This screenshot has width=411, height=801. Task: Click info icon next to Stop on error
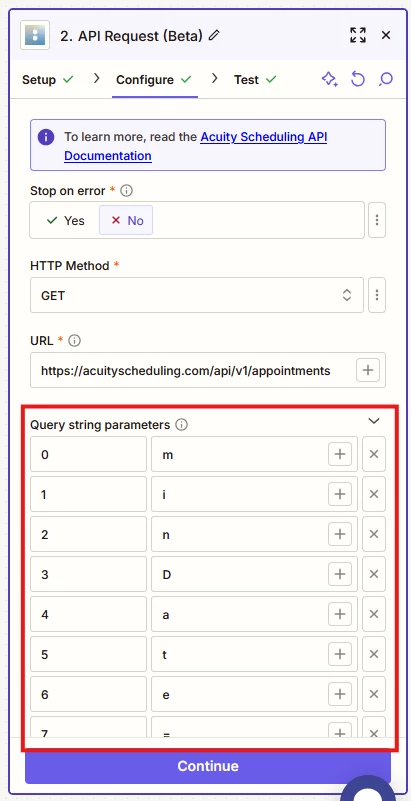click(126, 191)
